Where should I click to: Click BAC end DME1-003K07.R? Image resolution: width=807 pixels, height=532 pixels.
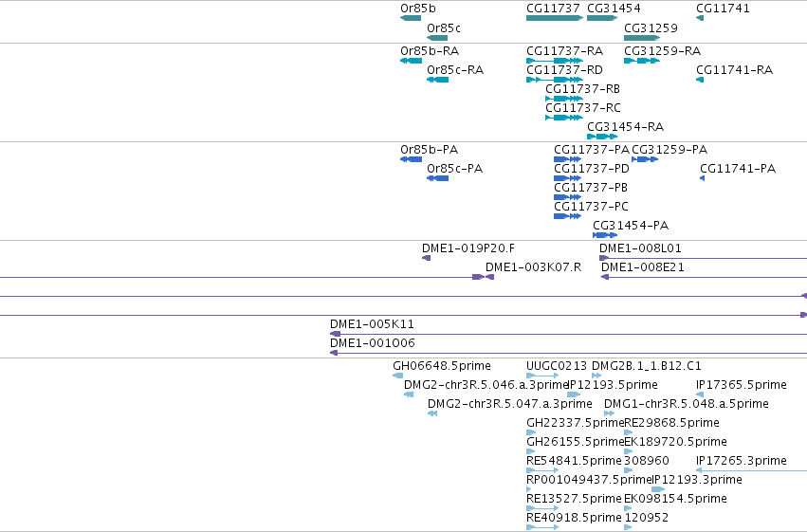490,277
